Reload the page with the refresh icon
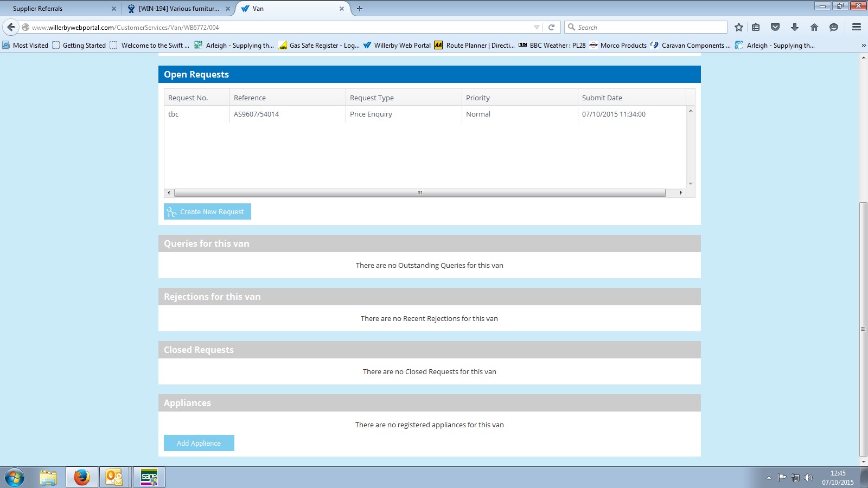868x488 pixels. [551, 27]
